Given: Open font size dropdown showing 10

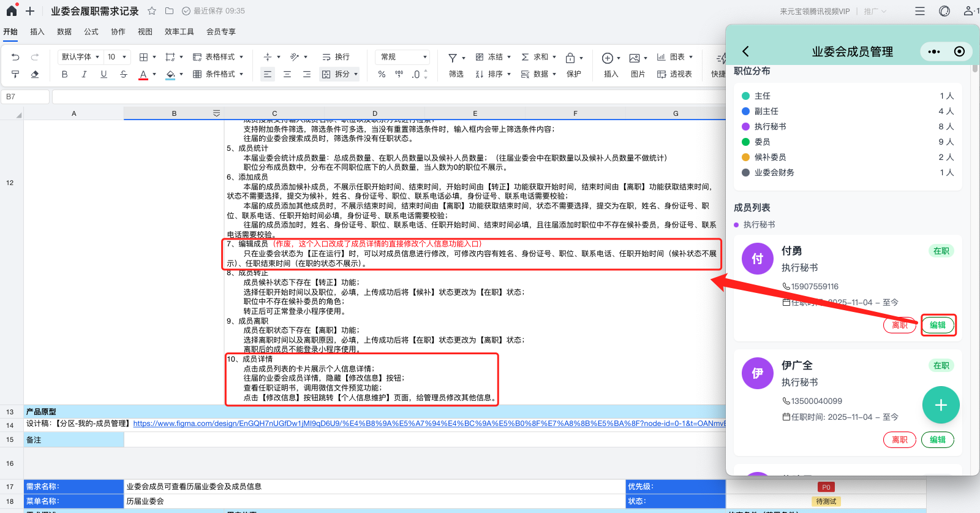Looking at the screenshot, I should coord(117,57).
